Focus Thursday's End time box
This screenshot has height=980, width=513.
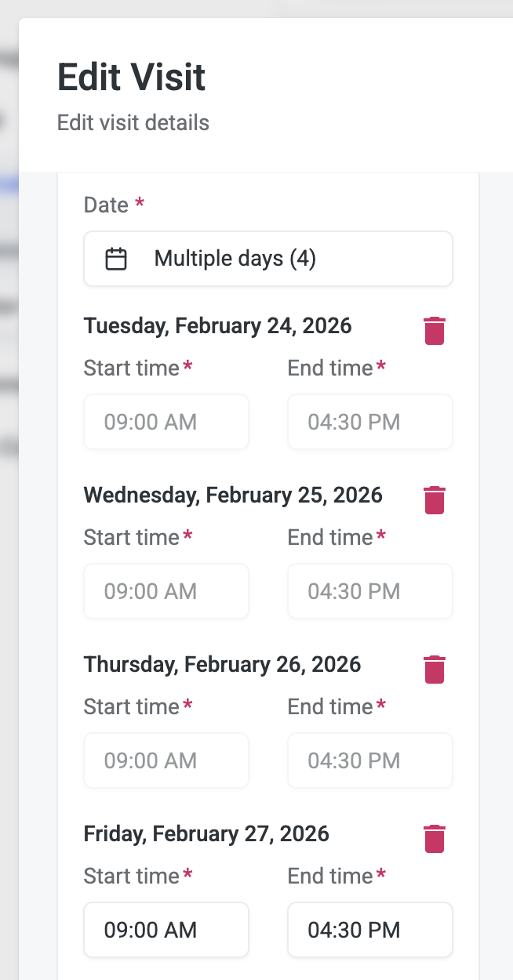(x=369, y=760)
